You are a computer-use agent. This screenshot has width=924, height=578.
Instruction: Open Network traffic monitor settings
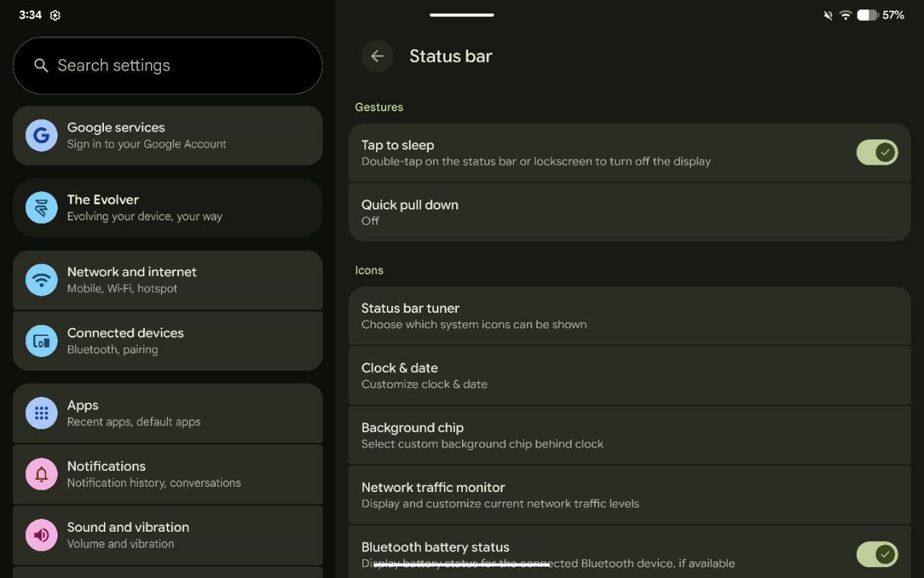point(629,496)
